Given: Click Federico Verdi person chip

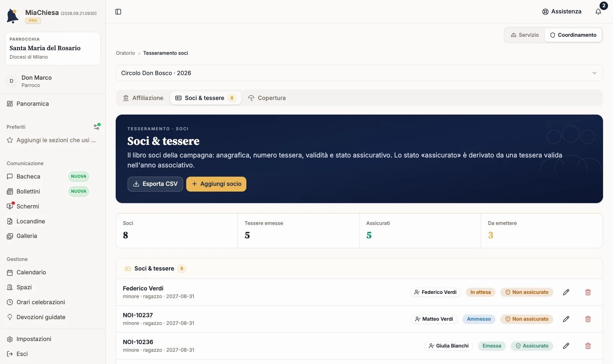Looking at the screenshot, I should pyautogui.click(x=435, y=292).
